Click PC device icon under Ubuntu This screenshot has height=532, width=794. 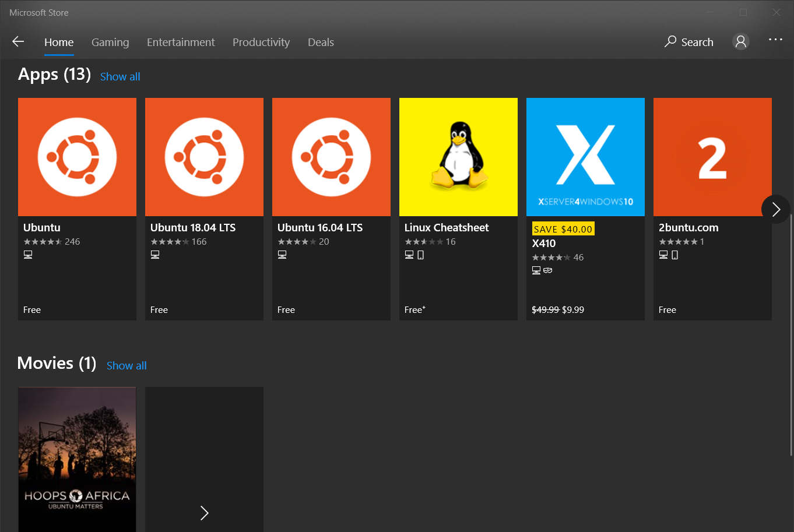(28, 255)
